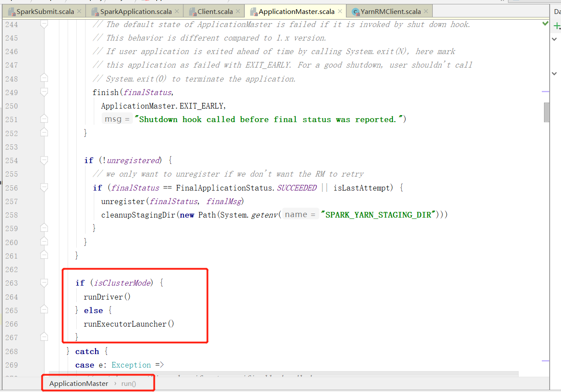
Task: Click the isLastAttempt identifier
Action: pyautogui.click(x=361, y=187)
